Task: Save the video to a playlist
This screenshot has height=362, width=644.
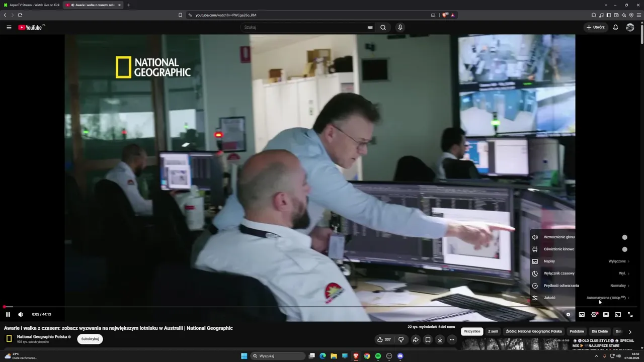Action: [x=428, y=339]
